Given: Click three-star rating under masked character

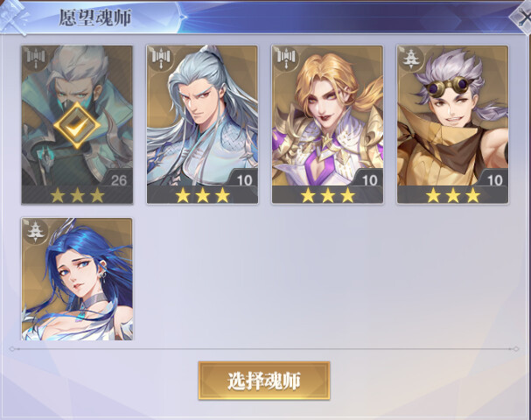Looking at the screenshot, I should pyautogui.click(x=77, y=195).
